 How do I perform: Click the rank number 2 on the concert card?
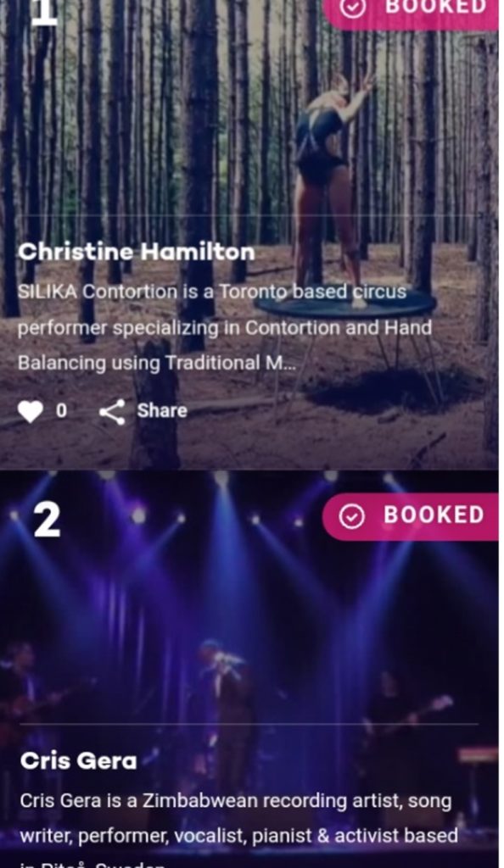(x=47, y=520)
